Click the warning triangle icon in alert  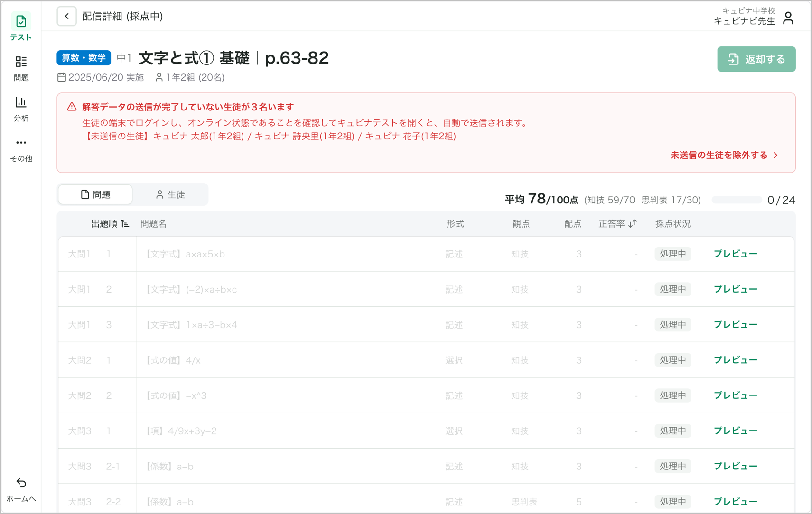[x=72, y=107]
